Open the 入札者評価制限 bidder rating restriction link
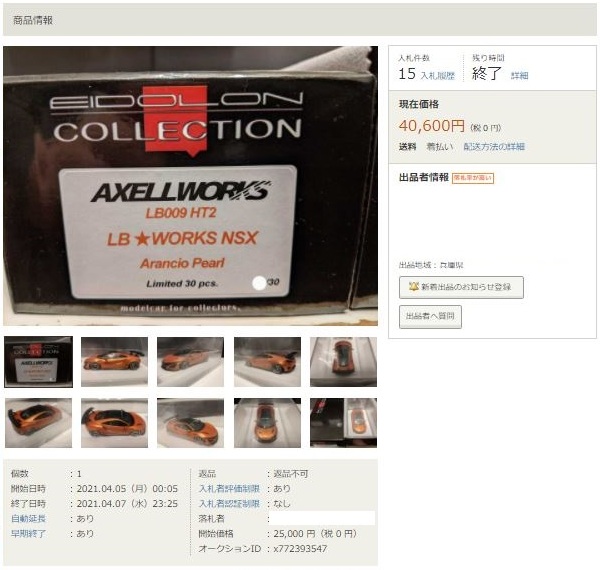 (x=229, y=489)
